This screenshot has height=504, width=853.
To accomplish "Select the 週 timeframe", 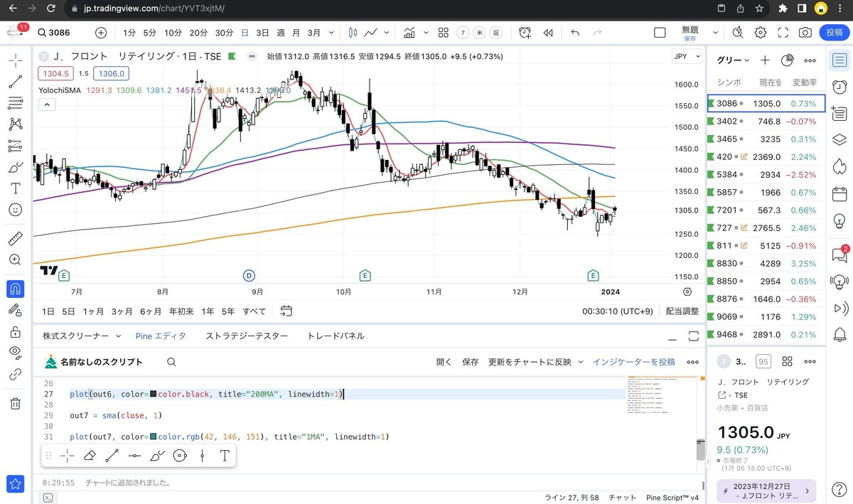I will (280, 33).
